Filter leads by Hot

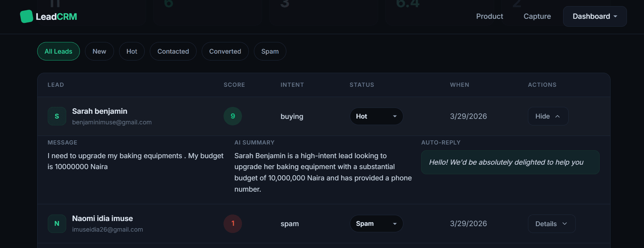tap(132, 51)
